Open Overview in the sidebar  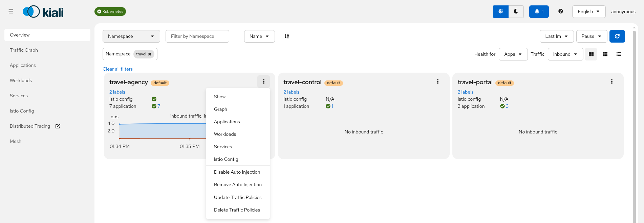[x=47, y=35]
